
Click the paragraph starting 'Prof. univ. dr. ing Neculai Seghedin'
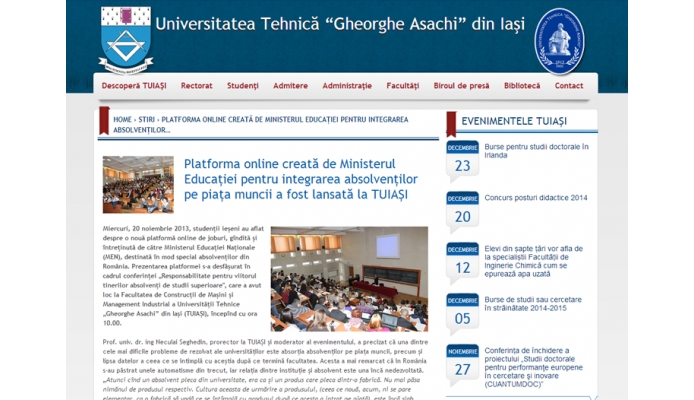pos(265,370)
